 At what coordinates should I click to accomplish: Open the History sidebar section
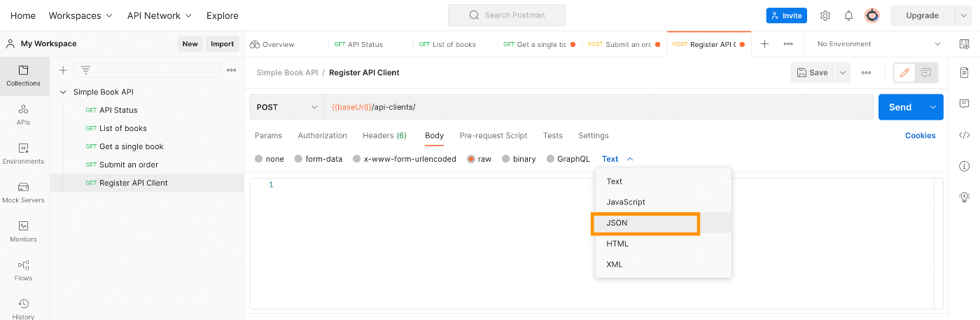[24, 309]
